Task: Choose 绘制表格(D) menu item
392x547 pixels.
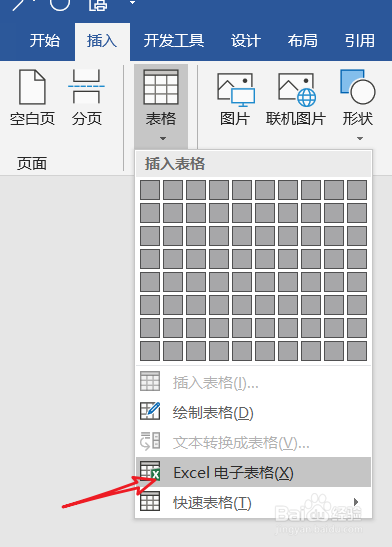Action: 253,412
